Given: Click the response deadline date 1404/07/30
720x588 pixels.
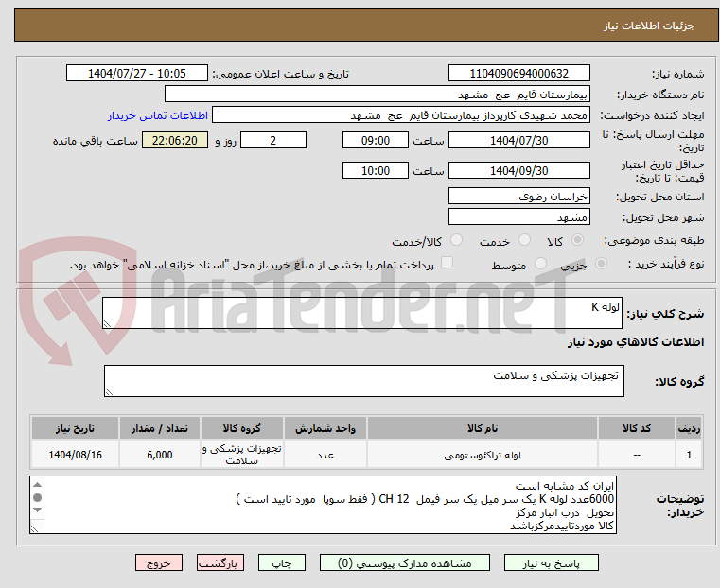Looking at the screenshot, I should coord(518,140).
